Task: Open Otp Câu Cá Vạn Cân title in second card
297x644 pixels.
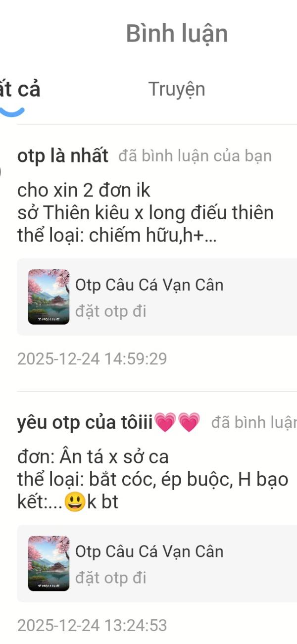Action: [x=149, y=551]
